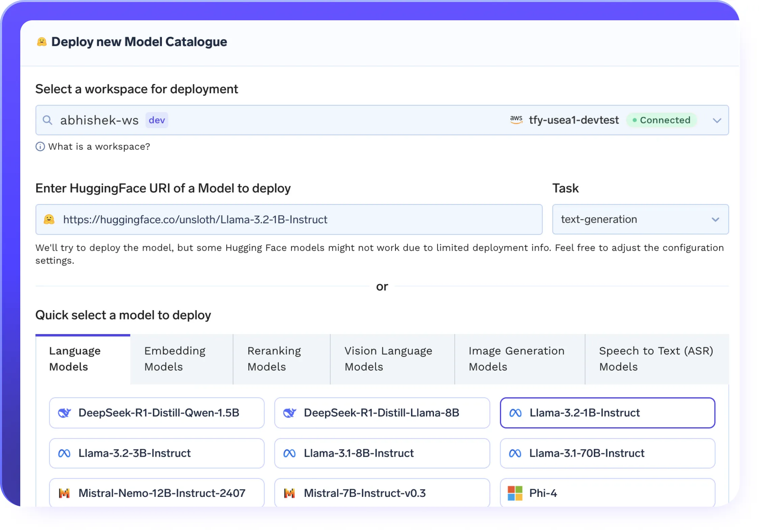Screen dimensions: 760x532
Task: Click the info icon beside workspace help
Action: point(40,147)
